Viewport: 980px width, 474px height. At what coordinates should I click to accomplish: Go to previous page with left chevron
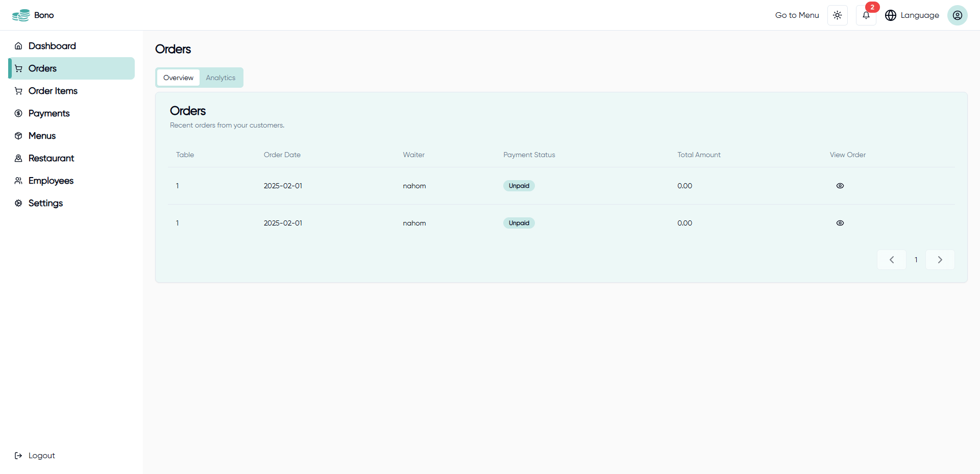891,260
